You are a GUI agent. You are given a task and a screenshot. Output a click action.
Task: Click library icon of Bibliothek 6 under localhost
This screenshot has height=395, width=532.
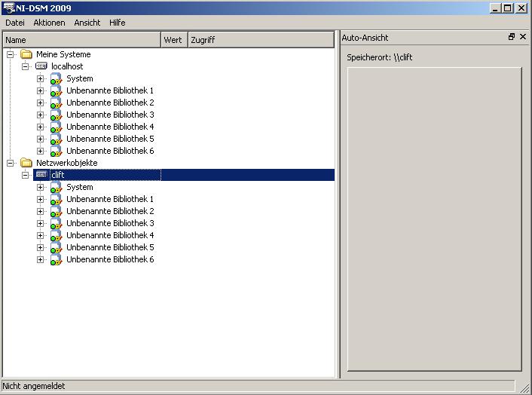point(56,151)
